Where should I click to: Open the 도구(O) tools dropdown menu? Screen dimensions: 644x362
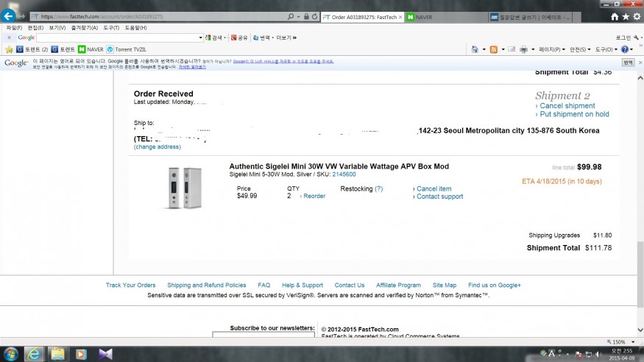[606, 49]
